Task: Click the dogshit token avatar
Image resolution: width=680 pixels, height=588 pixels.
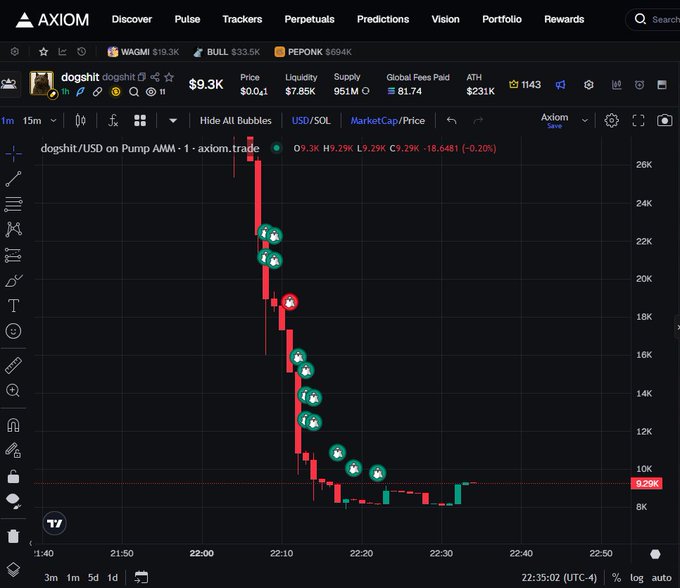Action: [x=42, y=83]
